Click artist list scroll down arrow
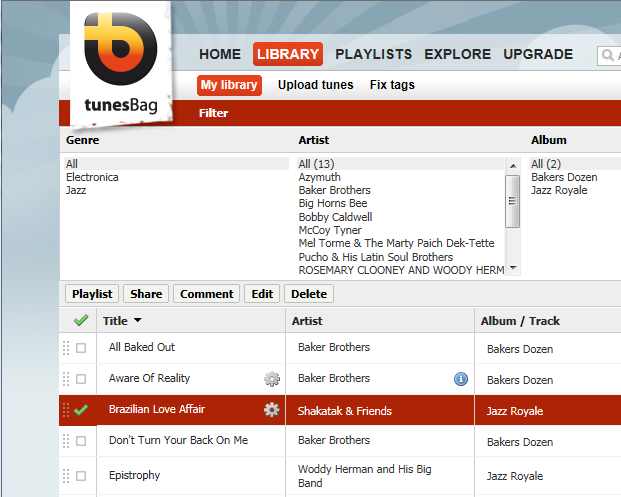 513,268
